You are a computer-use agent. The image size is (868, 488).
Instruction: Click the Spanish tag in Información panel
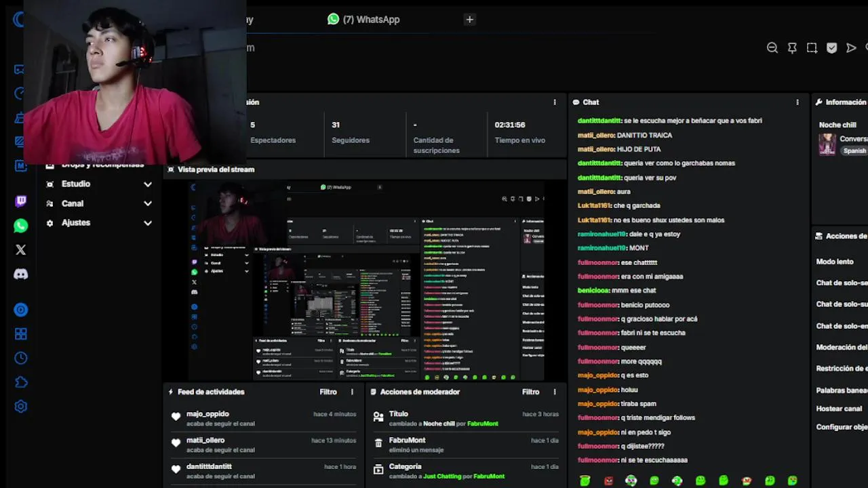tap(854, 150)
